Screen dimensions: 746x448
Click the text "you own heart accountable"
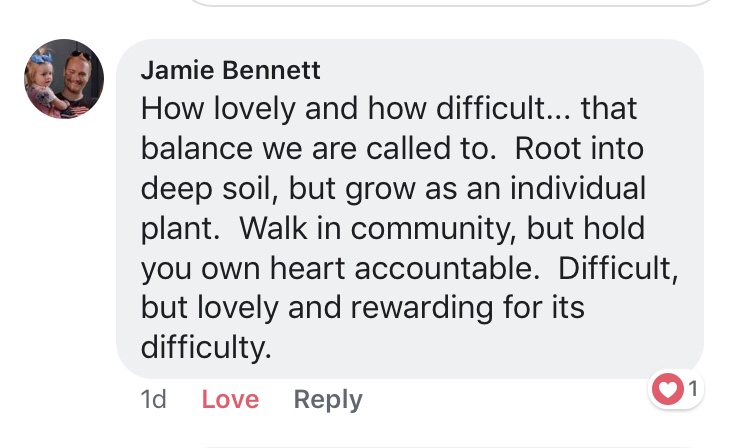[336, 268]
